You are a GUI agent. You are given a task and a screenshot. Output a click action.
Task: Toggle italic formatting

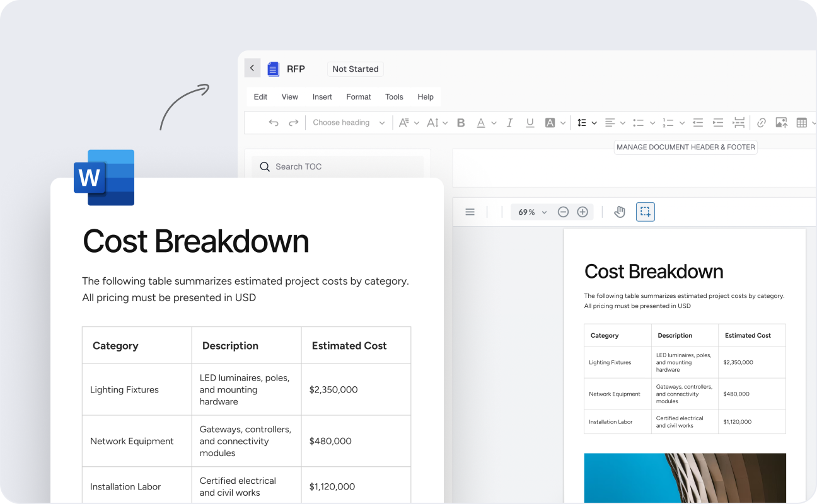click(x=510, y=123)
